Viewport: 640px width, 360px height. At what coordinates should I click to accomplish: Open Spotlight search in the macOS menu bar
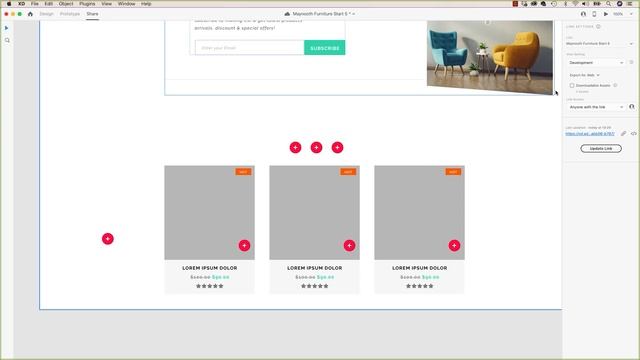[609, 4]
